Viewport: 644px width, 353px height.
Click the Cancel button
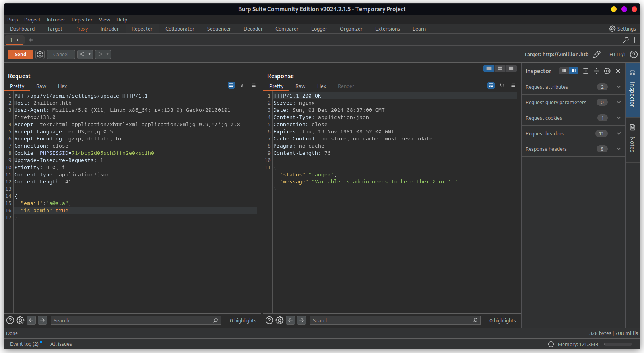coord(61,54)
